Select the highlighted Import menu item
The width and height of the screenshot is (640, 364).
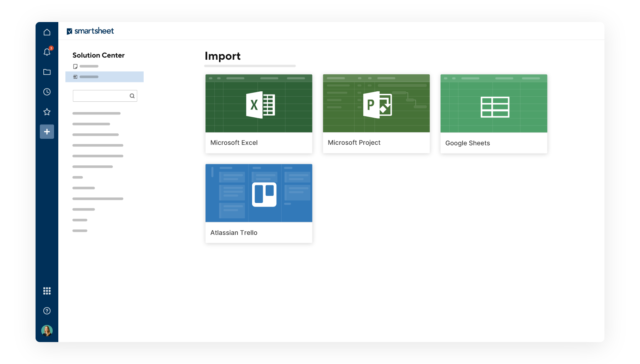104,77
